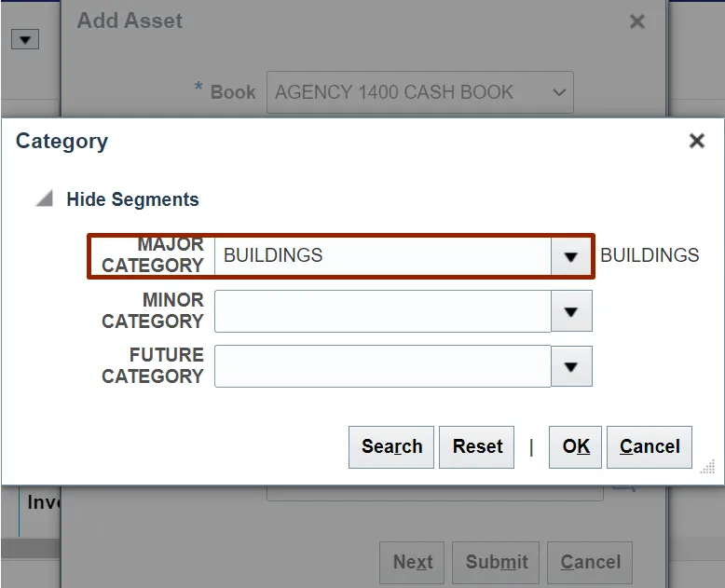Confirm the category with OK
Screen dimensions: 725x588
pyautogui.click(x=576, y=447)
